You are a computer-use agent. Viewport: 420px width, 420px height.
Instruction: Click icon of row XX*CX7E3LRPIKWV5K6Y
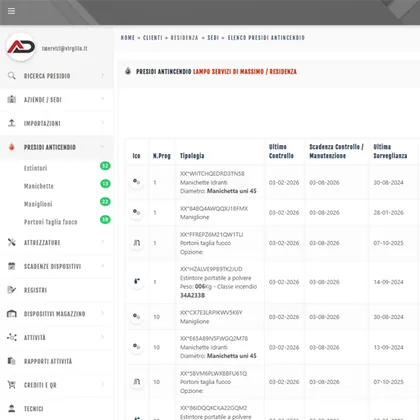136,317
